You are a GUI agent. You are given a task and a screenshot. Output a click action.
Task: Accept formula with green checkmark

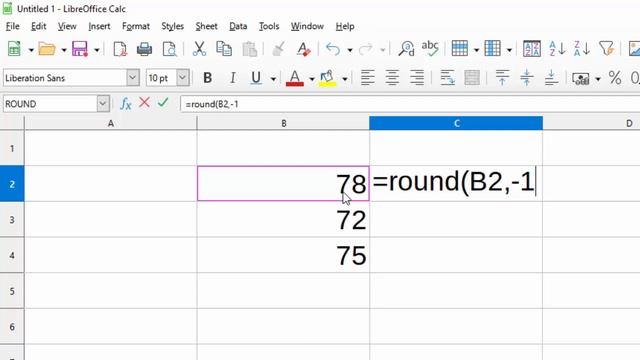click(163, 102)
